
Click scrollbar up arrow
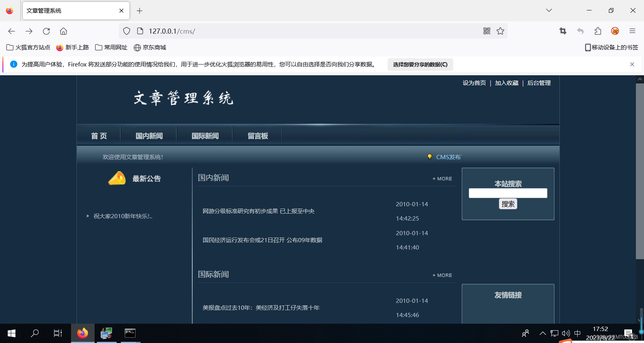[640, 79]
